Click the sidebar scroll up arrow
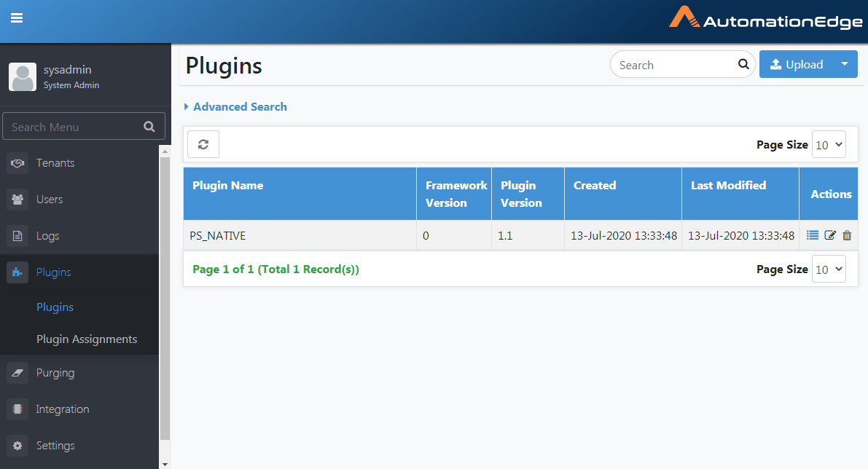The height and width of the screenshot is (469, 868). point(165,151)
